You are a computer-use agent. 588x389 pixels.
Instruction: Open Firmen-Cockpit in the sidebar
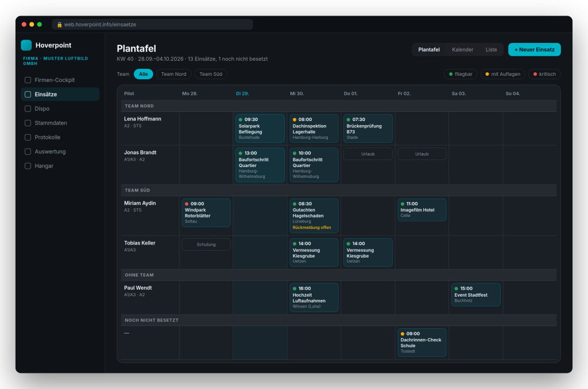coord(60,80)
